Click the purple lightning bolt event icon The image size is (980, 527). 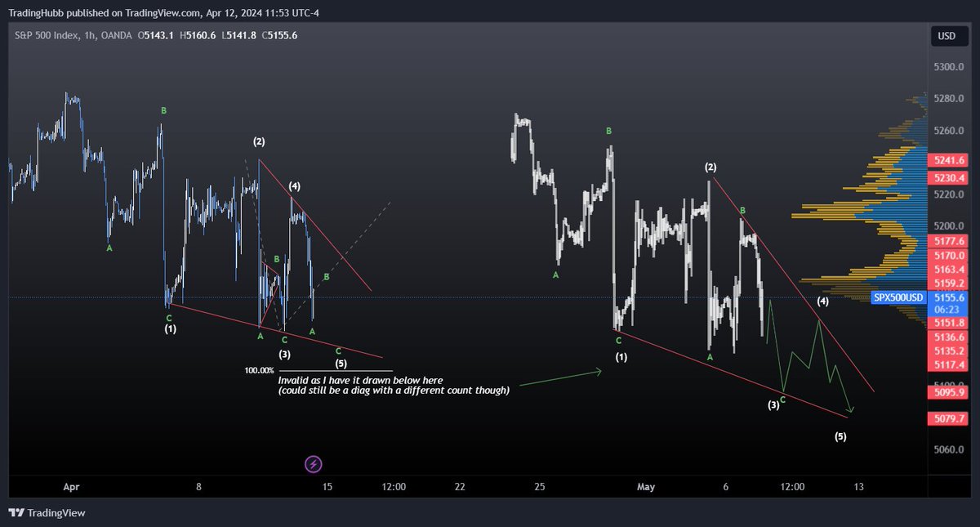(x=314, y=465)
